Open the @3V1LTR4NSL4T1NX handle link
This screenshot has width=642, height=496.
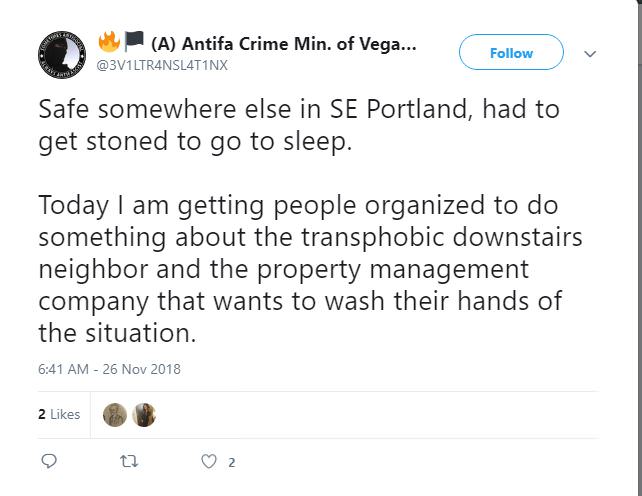coord(162,66)
